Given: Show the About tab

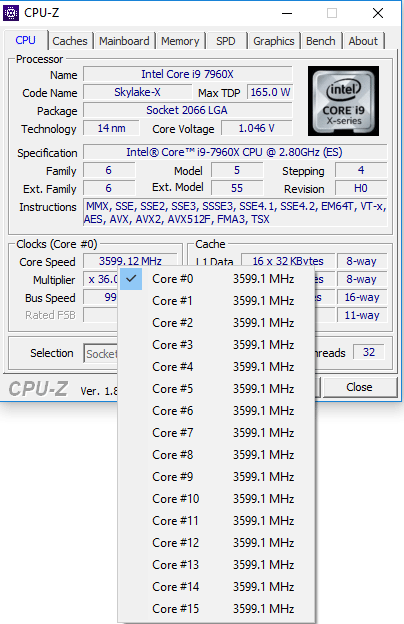Looking at the screenshot, I should click(x=363, y=41).
